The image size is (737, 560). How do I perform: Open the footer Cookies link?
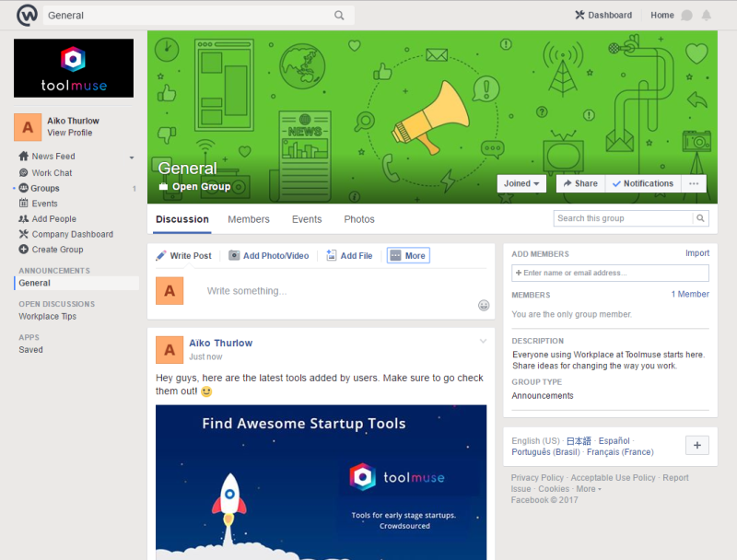pos(554,489)
